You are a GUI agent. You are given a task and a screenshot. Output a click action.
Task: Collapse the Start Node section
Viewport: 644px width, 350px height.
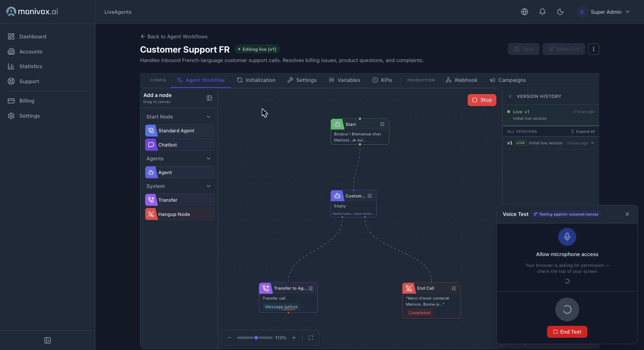209,117
